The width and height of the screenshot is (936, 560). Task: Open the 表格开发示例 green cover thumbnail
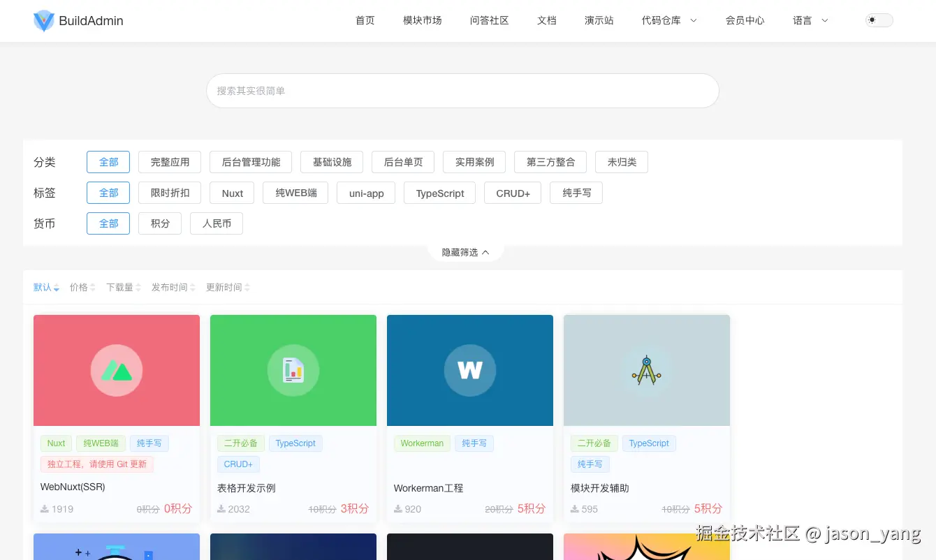293,370
